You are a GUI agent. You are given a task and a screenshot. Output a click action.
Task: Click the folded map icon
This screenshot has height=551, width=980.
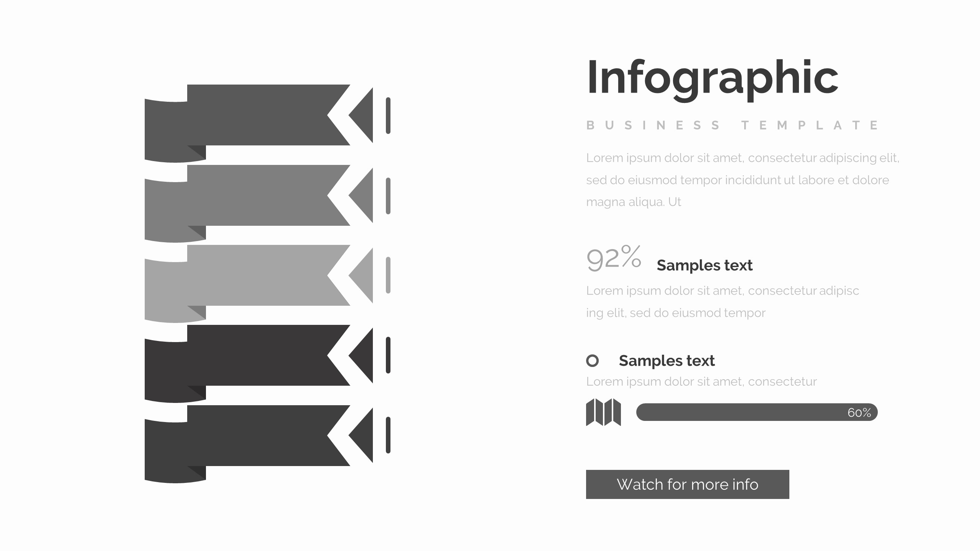[603, 412]
